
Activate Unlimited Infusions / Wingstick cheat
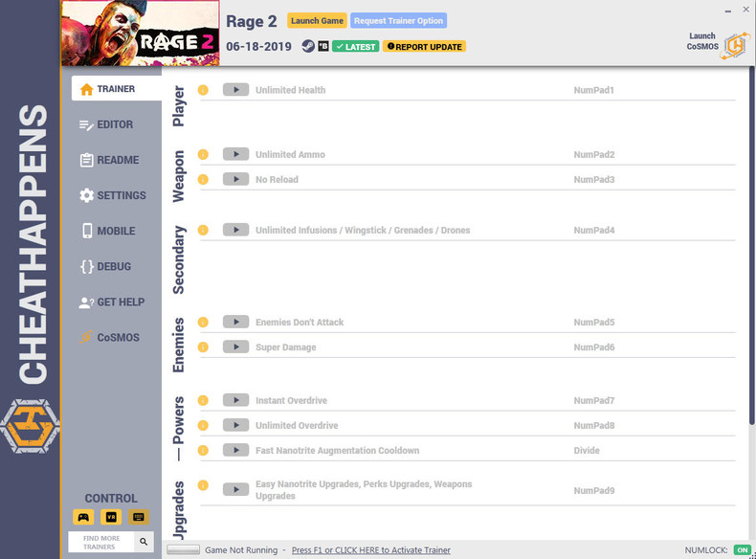(235, 230)
